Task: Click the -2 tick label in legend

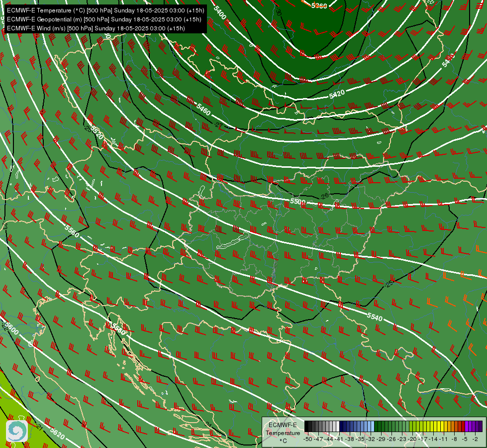Action: pyautogui.click(x=475, y=440)
